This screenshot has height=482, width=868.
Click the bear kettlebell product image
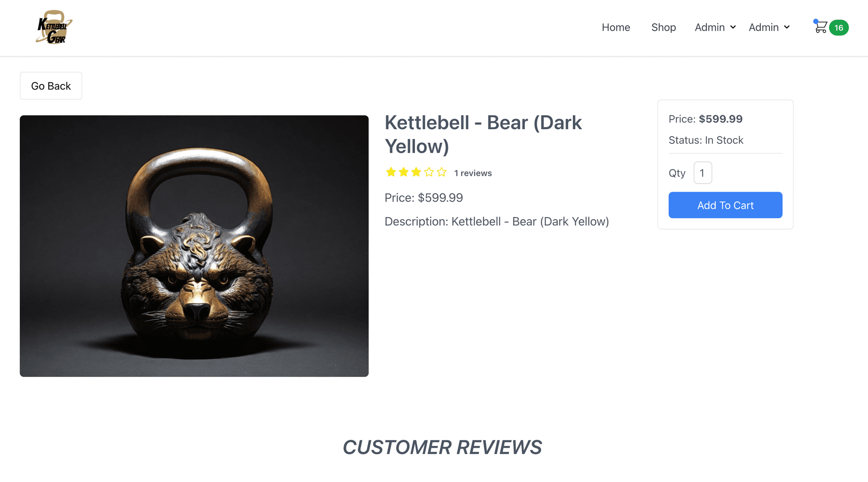pos(194,246)
